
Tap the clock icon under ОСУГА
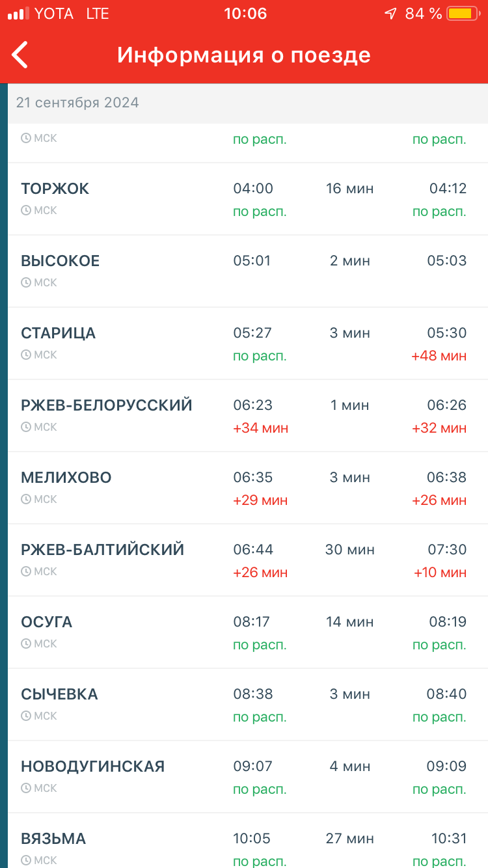pos(26,644)
